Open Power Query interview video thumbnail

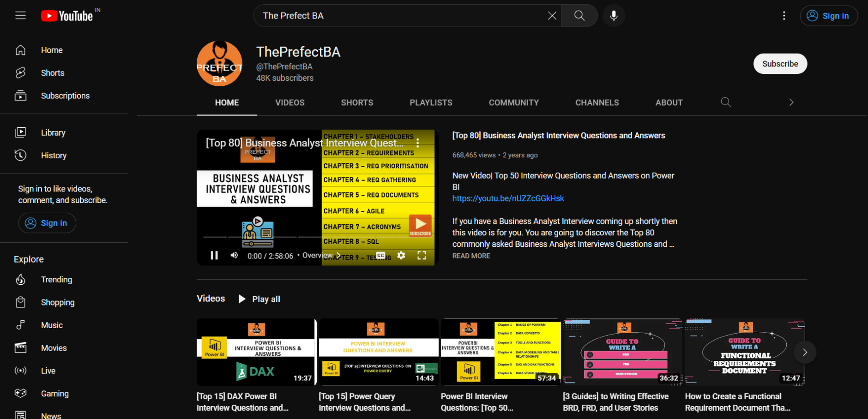[379, 352]
